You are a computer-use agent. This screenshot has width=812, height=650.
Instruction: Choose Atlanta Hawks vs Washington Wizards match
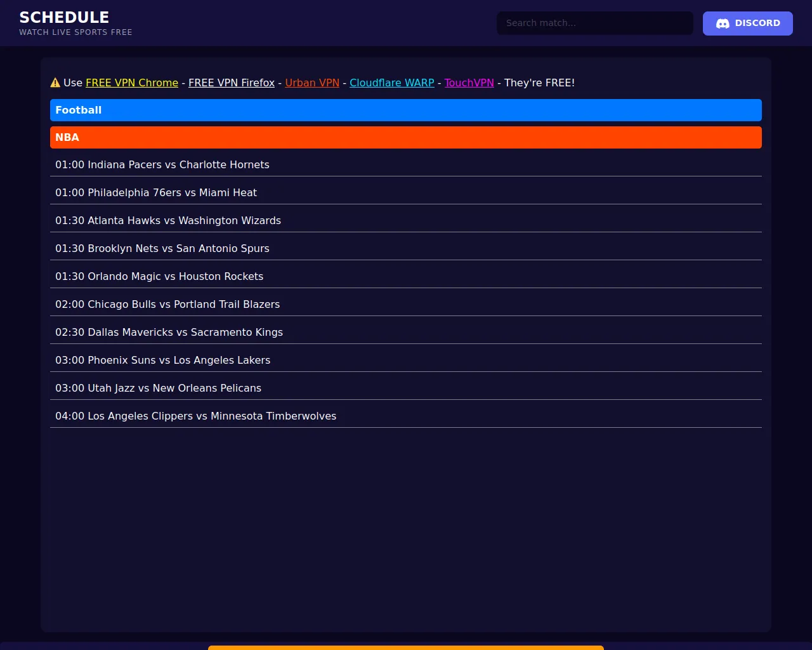(406, 220)
